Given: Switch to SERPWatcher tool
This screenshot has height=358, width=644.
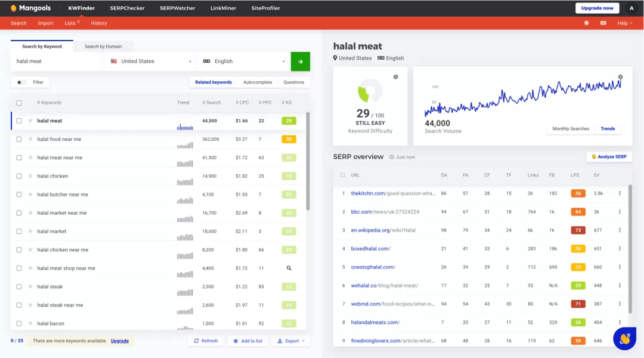Looking at the screenshot, I should point(178,8).
